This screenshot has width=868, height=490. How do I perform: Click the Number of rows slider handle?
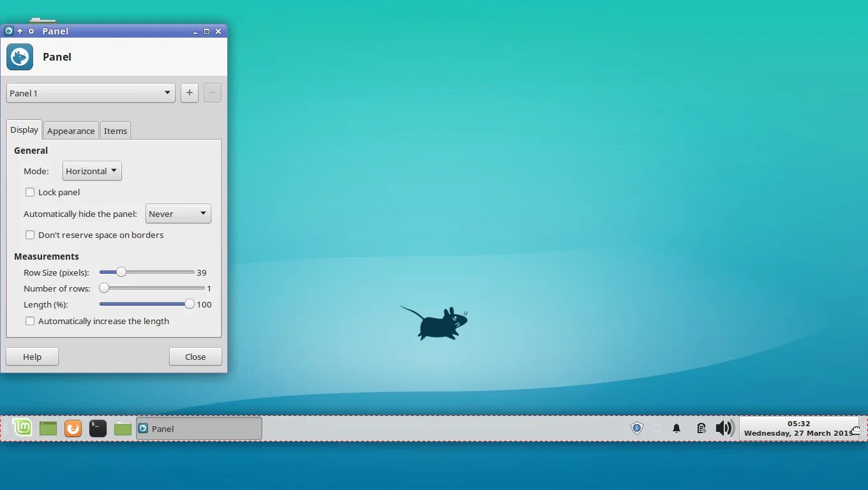tap(104, 288)
